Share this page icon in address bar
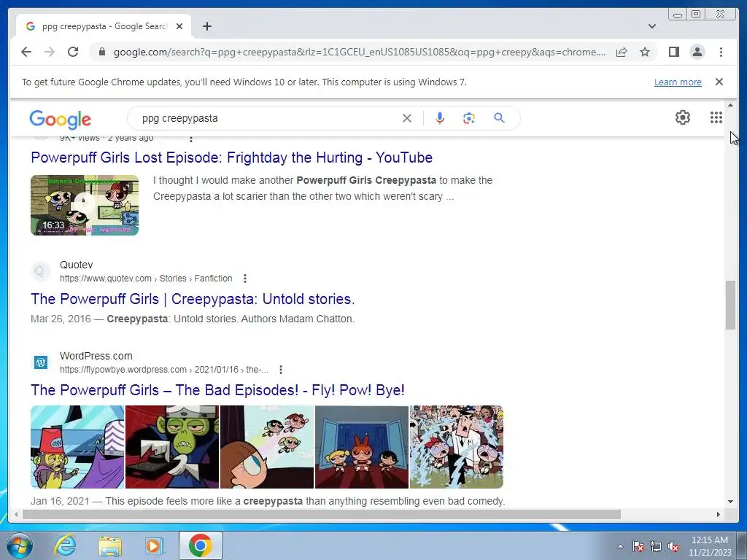 (622, 52)
